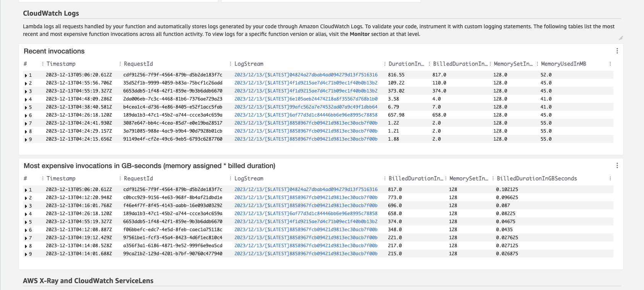The height and width of the screenshot is (290, 644).
Task: Select GB-seconds value 0.096625
Action: pyautogui.click(x=507, y=198)
